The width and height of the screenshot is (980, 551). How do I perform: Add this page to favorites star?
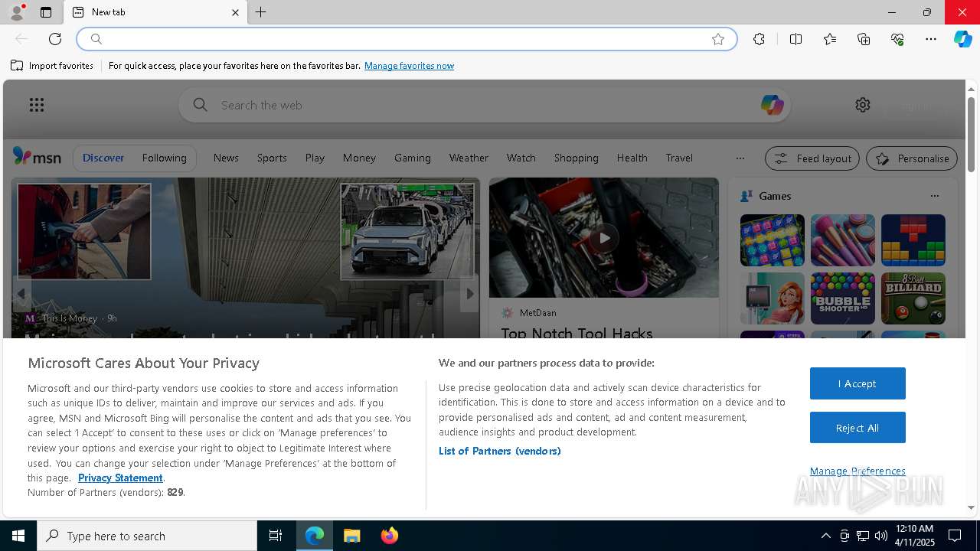718,39
